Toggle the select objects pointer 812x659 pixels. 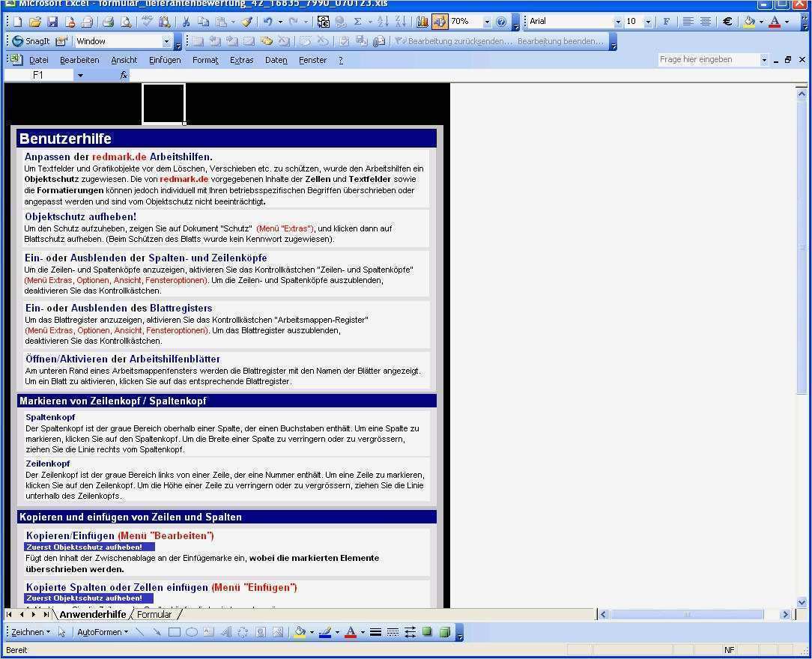[62, 632]
